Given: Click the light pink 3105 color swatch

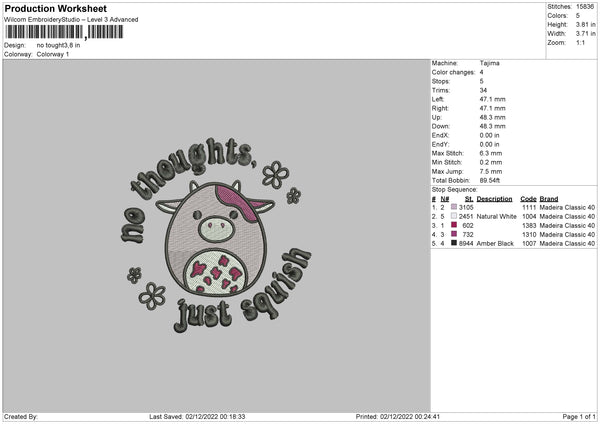Looking at the screenshot, I should 454,207.
